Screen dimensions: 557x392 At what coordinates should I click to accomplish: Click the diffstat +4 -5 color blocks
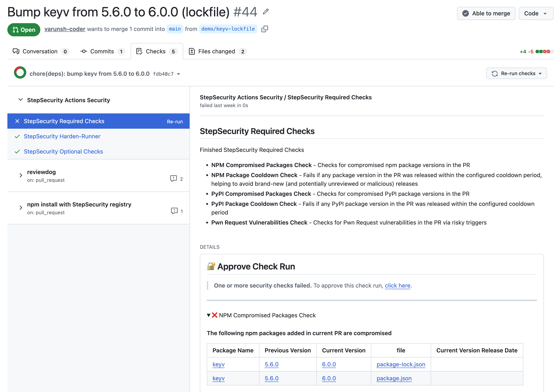click(x=544, y=51)
